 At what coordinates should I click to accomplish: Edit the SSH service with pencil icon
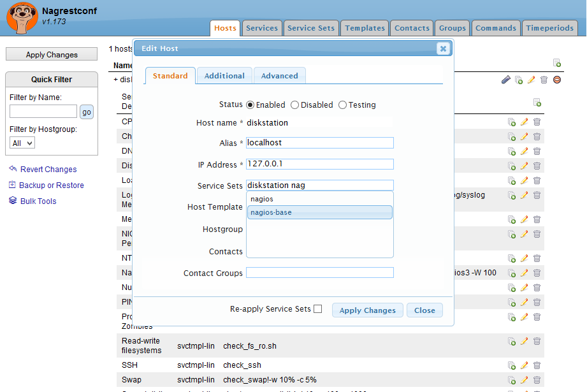click(524, 365)
